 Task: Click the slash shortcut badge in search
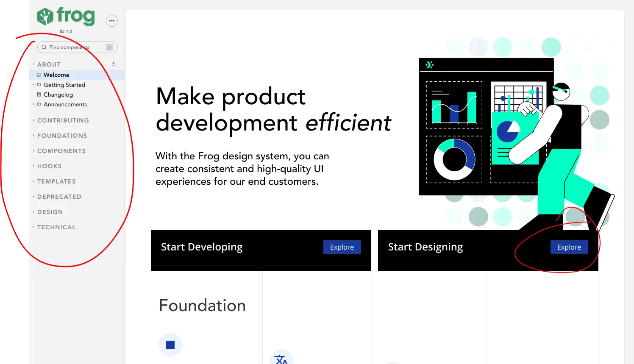point(109,47)
